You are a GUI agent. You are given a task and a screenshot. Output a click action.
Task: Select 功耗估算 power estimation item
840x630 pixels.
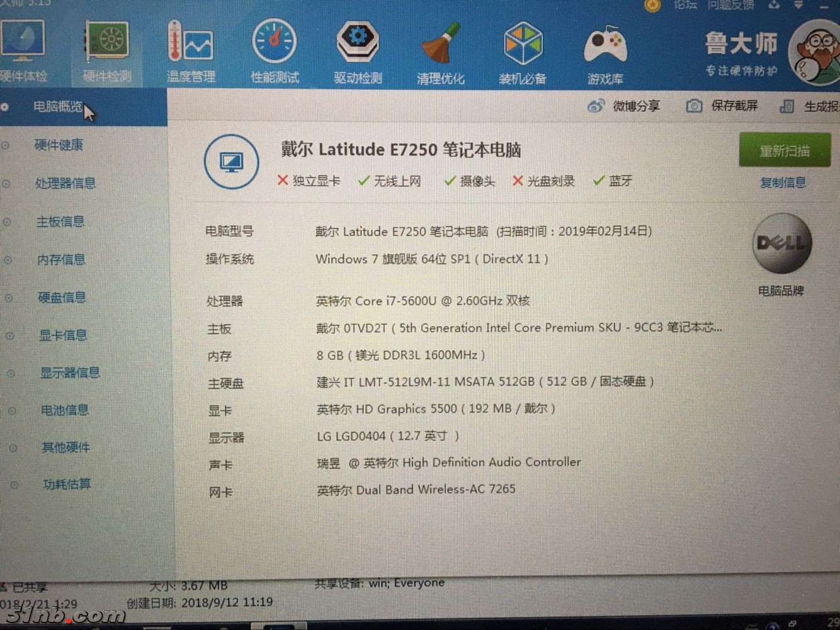[x=67, y=484]
